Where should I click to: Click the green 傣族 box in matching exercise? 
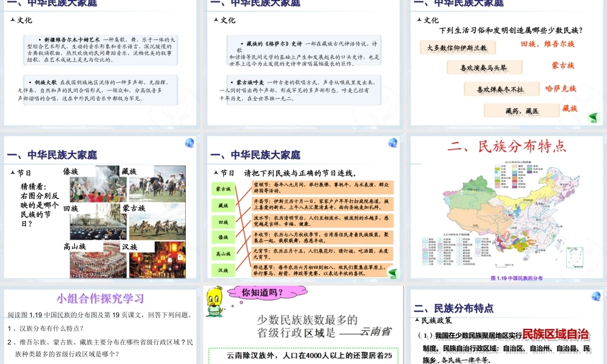pos(223,237)
